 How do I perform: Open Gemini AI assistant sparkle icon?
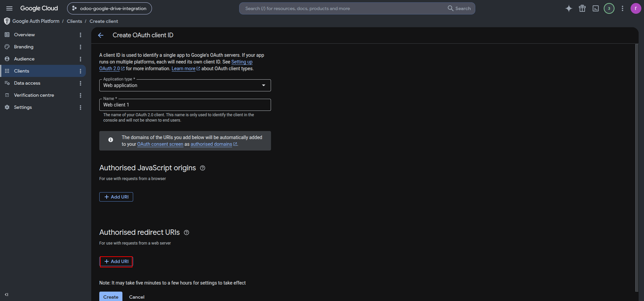pos(569,8)
